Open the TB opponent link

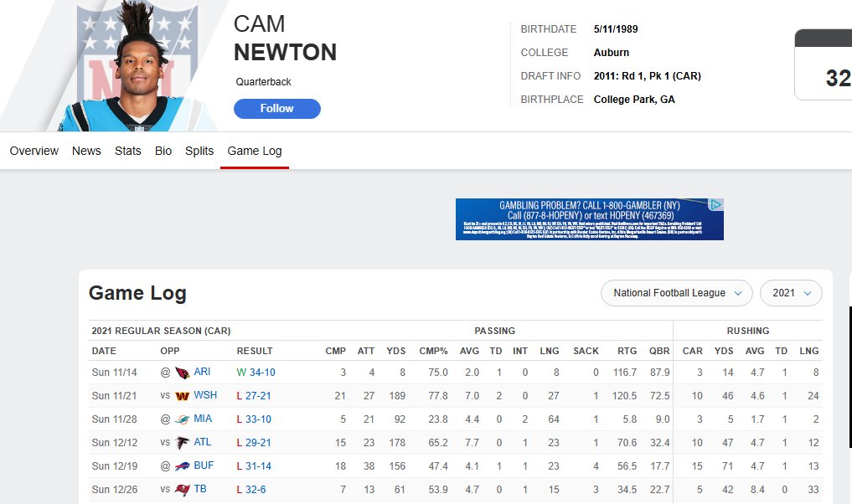(200, 489)
